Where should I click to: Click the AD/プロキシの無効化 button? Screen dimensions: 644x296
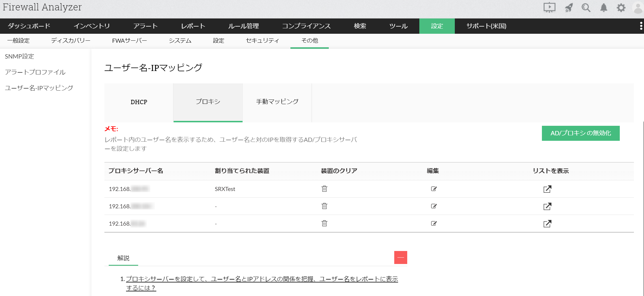[581, 133]
